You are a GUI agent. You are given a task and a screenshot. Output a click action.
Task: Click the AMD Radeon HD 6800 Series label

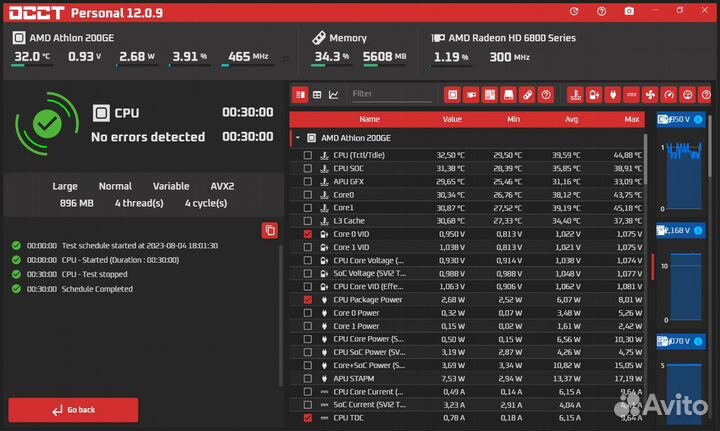tap(512, 38)
